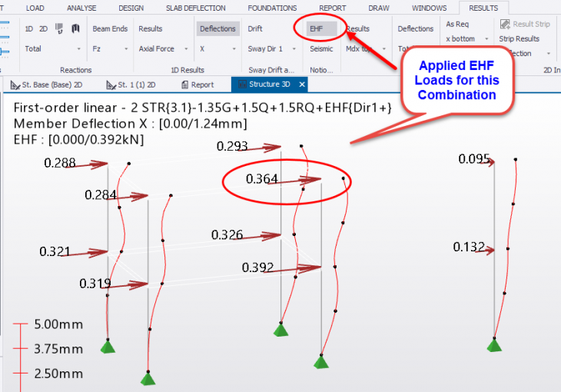Select the green support below the 0.392 column

click(321, 362)
